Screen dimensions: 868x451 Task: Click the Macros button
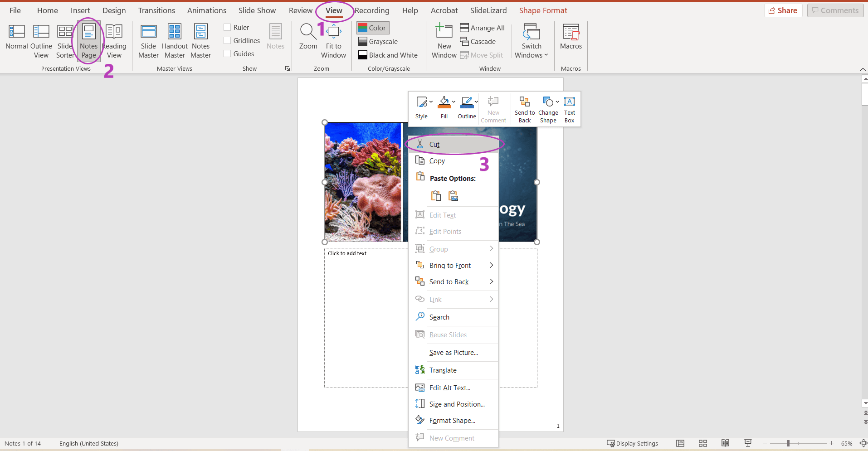(x=571, y=36)
